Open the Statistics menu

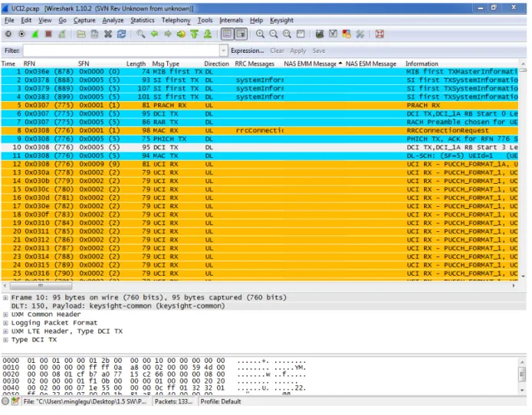143,21
